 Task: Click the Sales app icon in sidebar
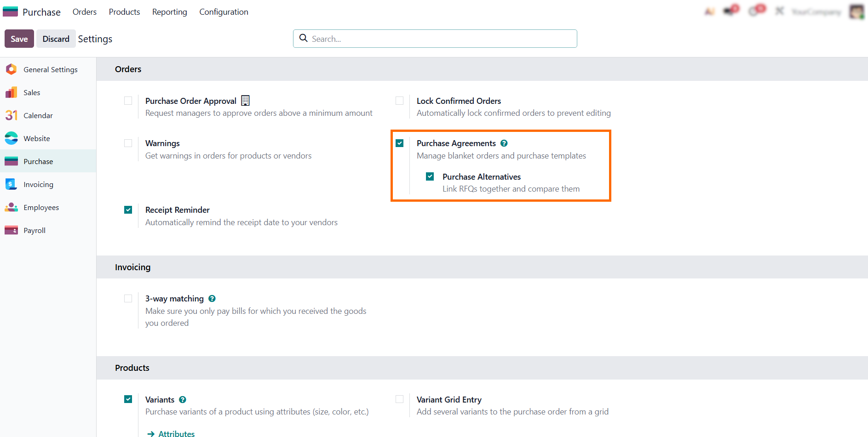(11, 92)
